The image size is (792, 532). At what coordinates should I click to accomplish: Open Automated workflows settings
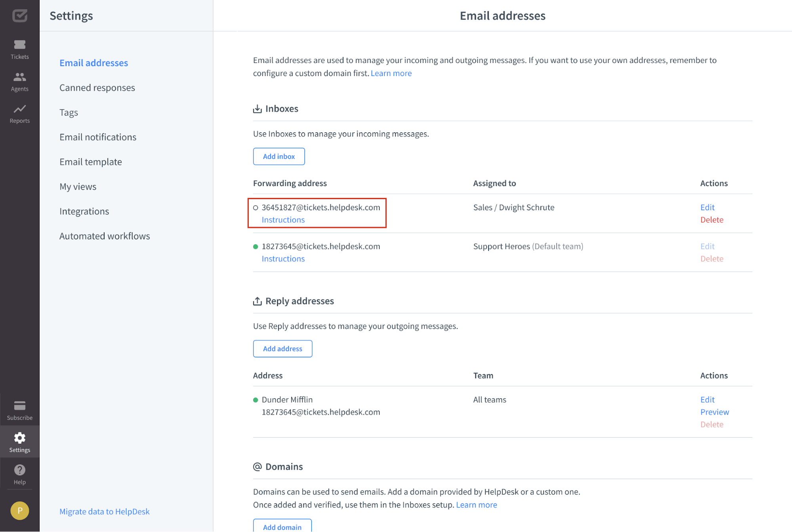(x=105, y=236)
